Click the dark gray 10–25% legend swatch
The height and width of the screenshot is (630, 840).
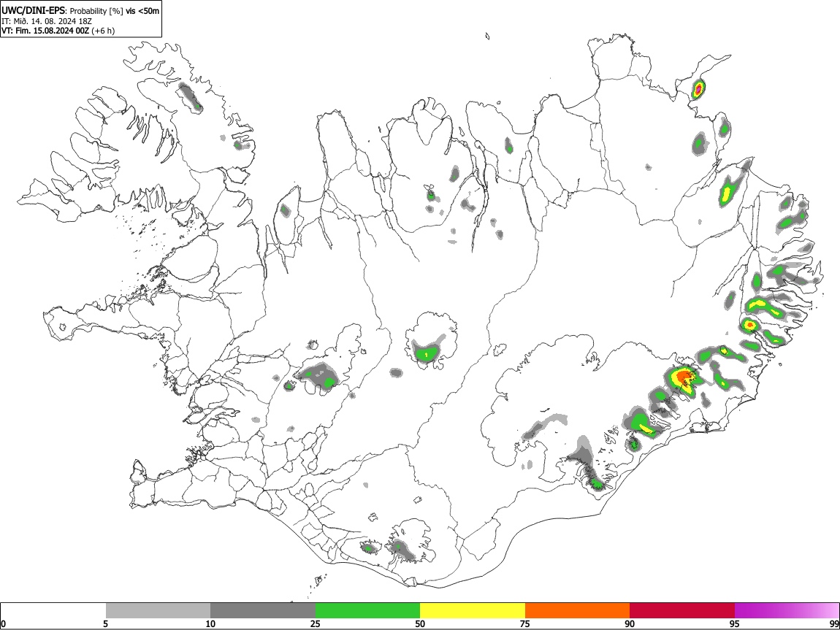tap(263, 611)
